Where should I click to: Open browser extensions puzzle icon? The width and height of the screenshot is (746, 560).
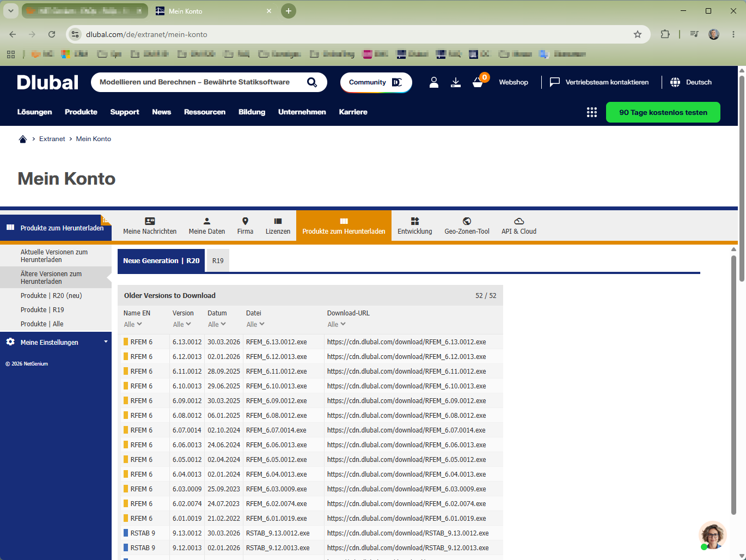pos(665,34)
